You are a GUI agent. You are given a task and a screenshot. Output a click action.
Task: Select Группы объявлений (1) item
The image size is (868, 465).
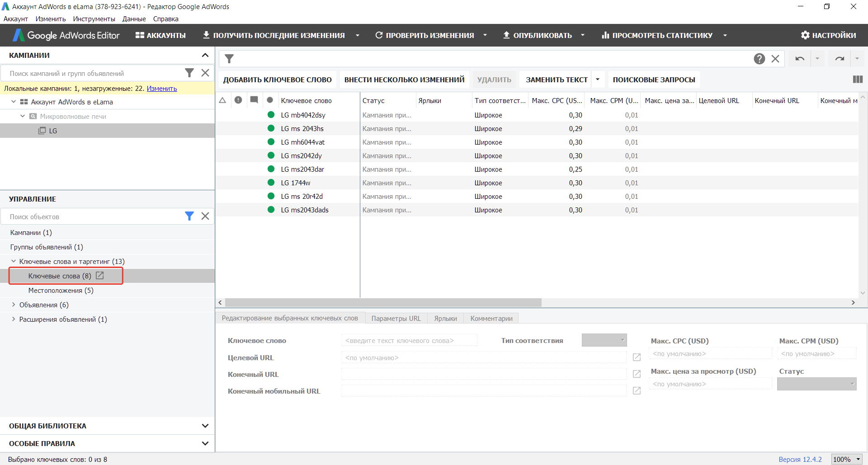click(47, 247)
